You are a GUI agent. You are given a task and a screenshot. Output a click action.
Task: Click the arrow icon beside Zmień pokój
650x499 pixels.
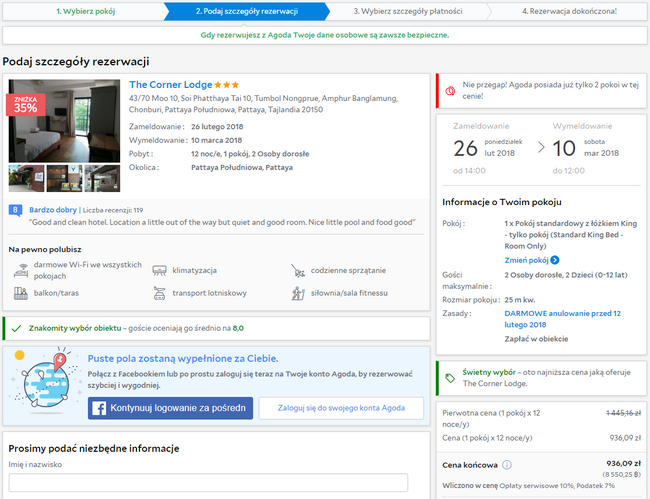pyautogui.click(x=555, y=260)
